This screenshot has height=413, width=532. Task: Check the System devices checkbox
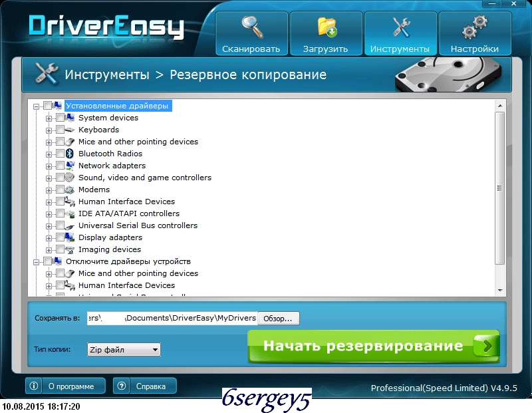pyautogui.click(x=60, y=118)
